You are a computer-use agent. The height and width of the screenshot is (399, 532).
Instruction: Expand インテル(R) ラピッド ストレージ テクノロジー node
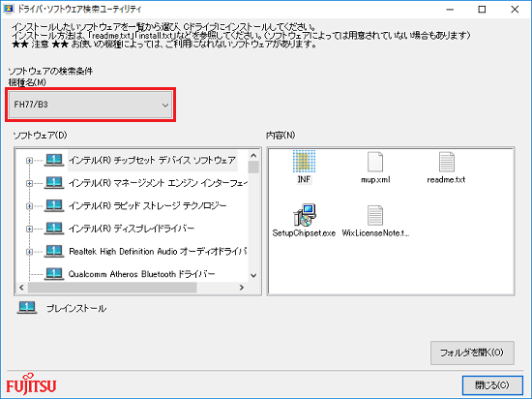30,206
